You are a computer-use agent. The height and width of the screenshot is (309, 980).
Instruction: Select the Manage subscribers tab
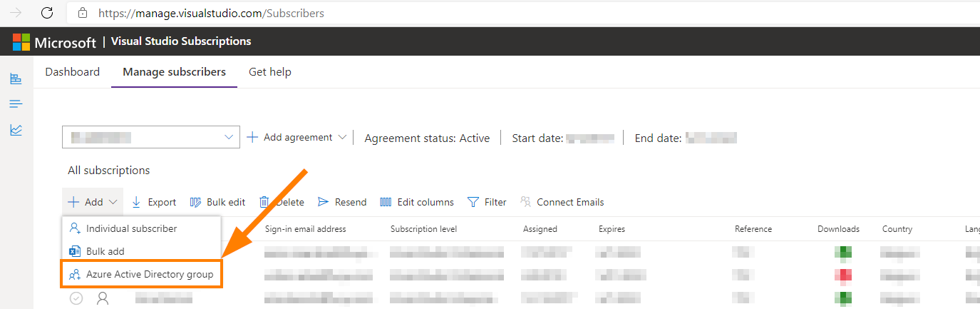pyautogui.click(x=174, y=72)
